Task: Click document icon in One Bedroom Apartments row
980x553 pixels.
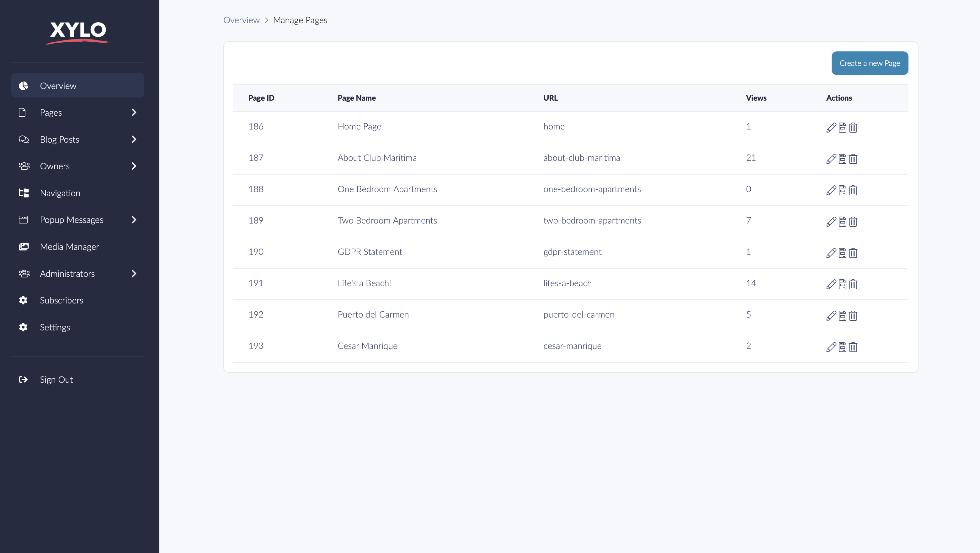Action: click(x=843, y=190)
